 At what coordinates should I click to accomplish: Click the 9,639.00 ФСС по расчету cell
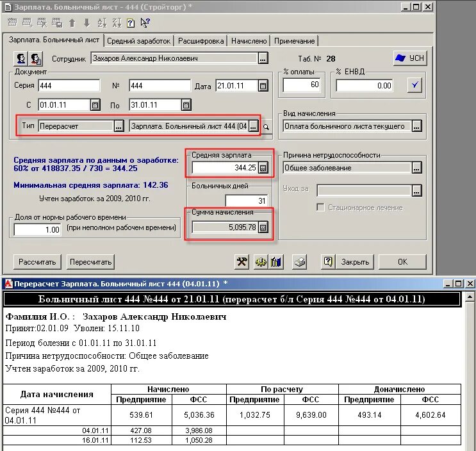coord(311,415)
